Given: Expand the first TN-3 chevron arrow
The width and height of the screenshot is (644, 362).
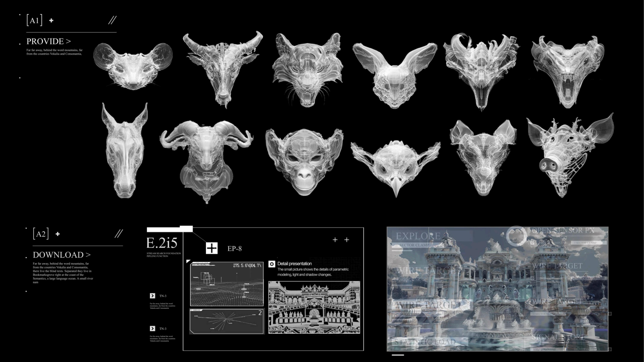Looking at the screenshot, I should [152, 296].
